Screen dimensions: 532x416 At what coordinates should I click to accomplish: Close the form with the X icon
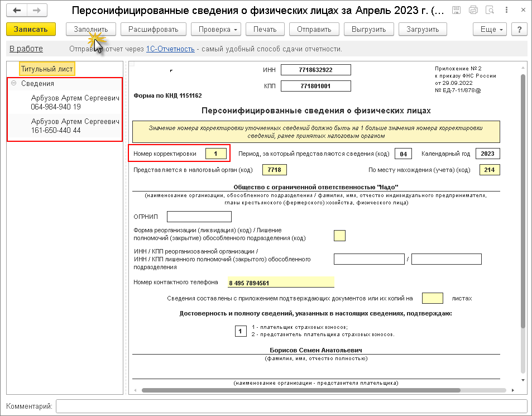click(523, 10)
